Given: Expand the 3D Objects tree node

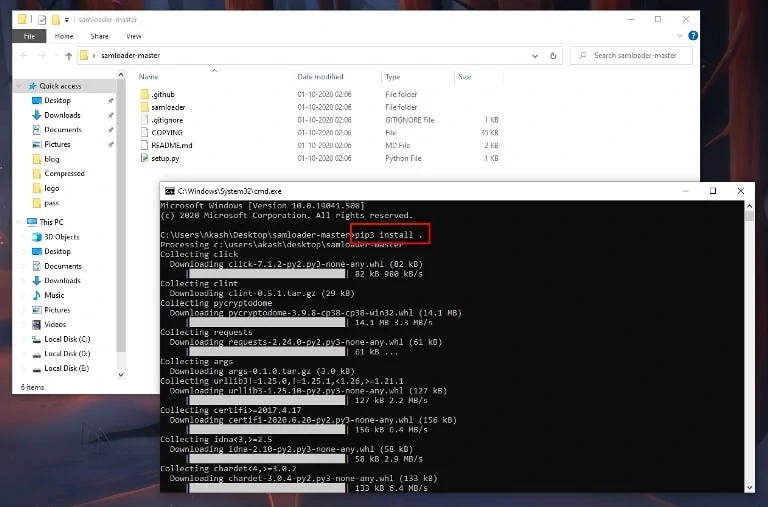Looking at the screenshot, I should click(x=24, y=237).
